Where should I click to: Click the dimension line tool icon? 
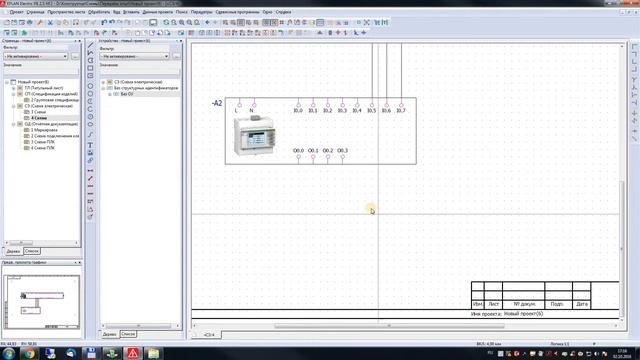pyautogui.click(x=91, y=170)
